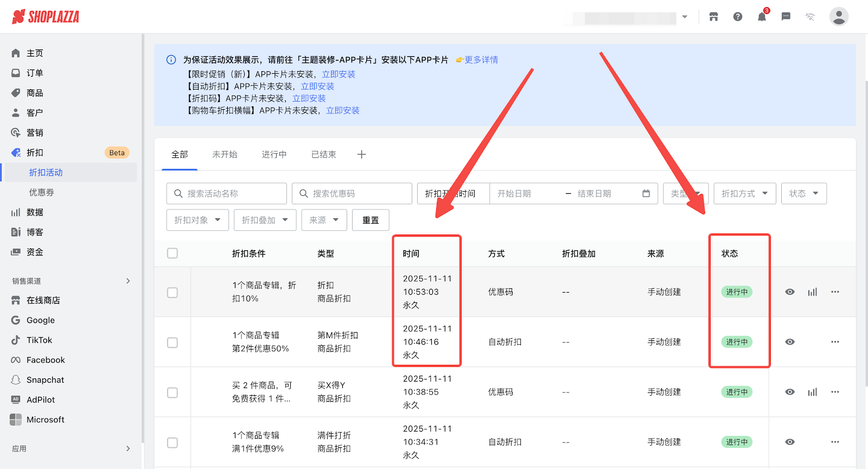The width and height of the screenshot is (868, 469).
Task: Open the notifications bell icon
Action: pos(762,17)
